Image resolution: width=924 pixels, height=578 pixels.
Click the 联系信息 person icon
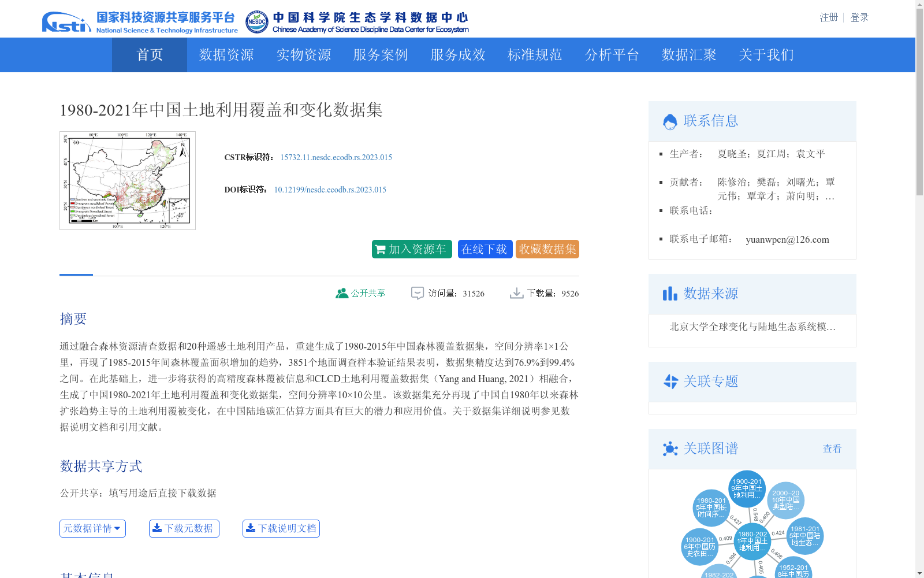(670, 121)
